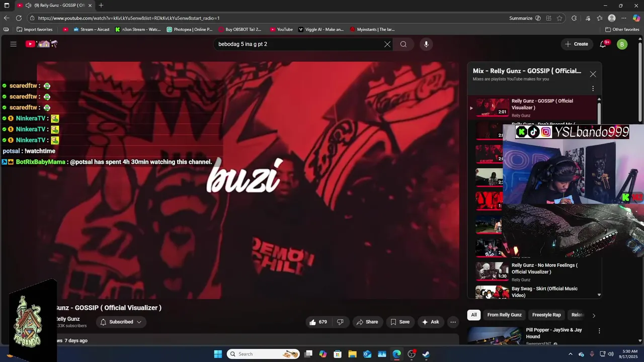
Task: Open the green B account avatar
Action: pos(622,44)
